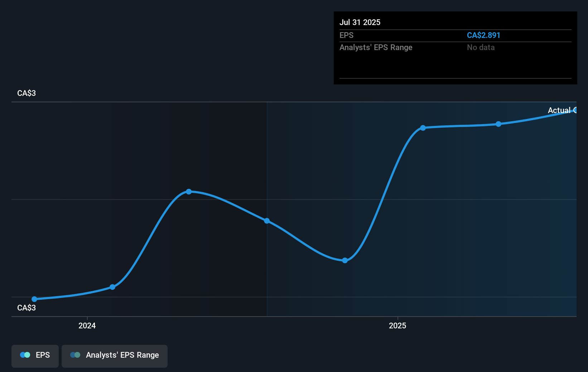
Task: Select the data point at the chart's shaded boundary
Action: tap(267, 221)
